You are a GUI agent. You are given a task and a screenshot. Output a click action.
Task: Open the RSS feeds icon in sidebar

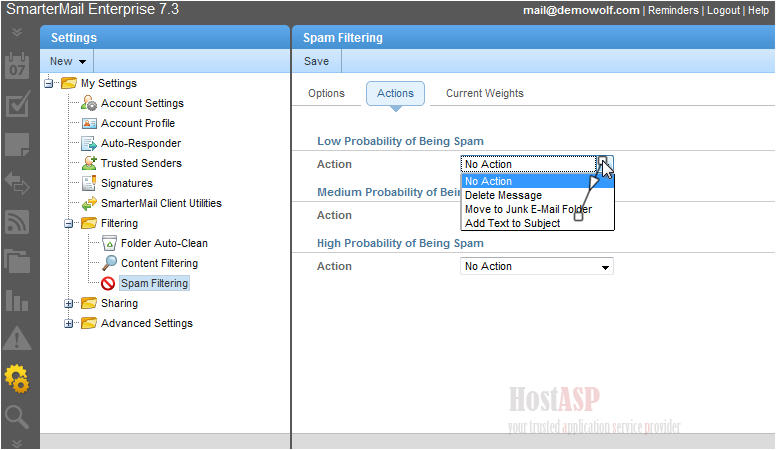tap(17, 222)
